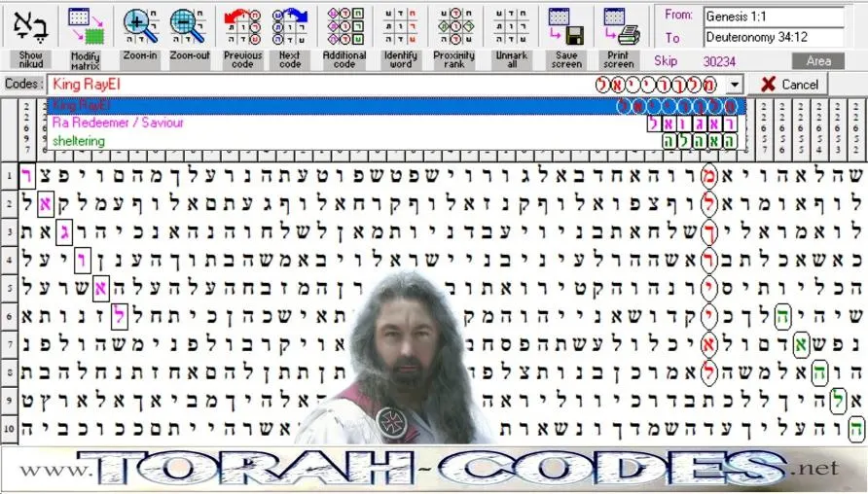Click the From field Genesis 1:1
868x494 pixels.
click(774, 17)
